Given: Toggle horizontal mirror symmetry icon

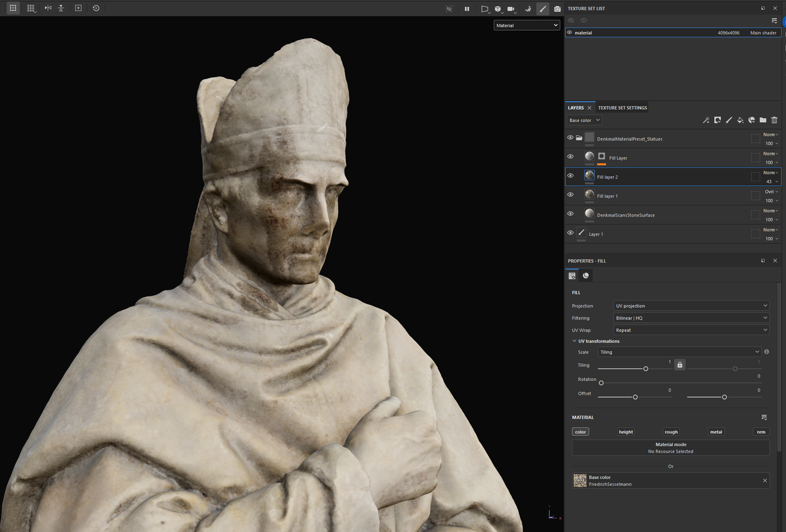Looking at the screenshot, I should (x=48, y=9).
